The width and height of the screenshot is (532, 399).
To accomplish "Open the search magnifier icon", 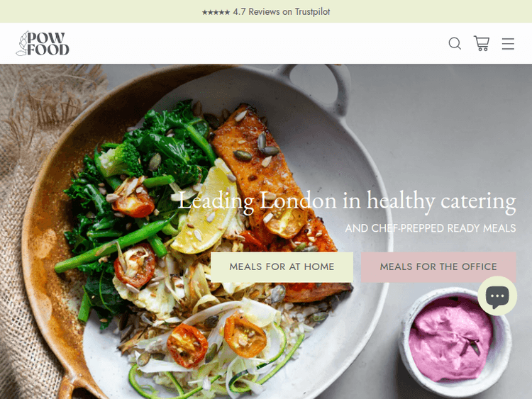I will coord(455,43).
